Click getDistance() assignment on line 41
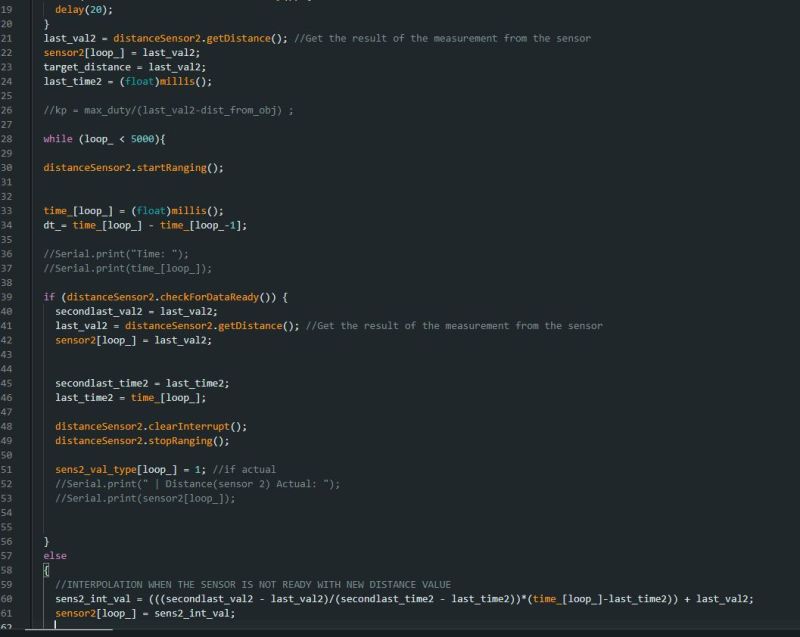The image size is (800, 637). click(x=177, y=325)
